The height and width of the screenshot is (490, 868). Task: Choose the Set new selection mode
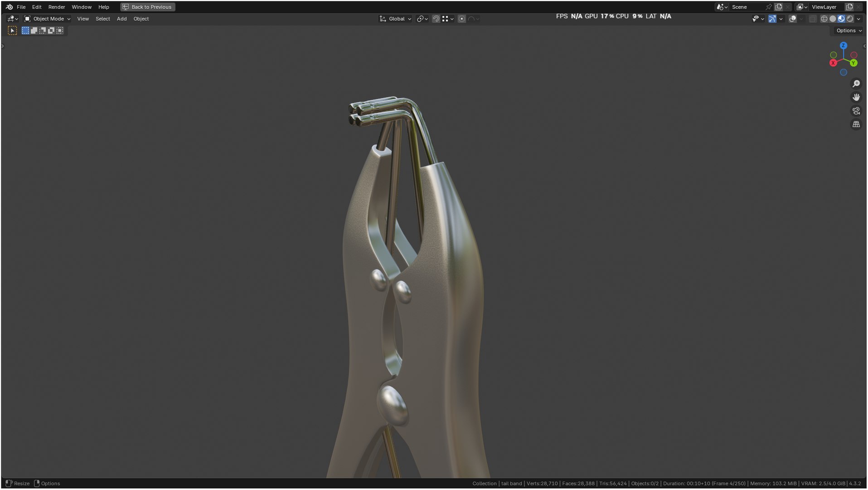(25, 30)
